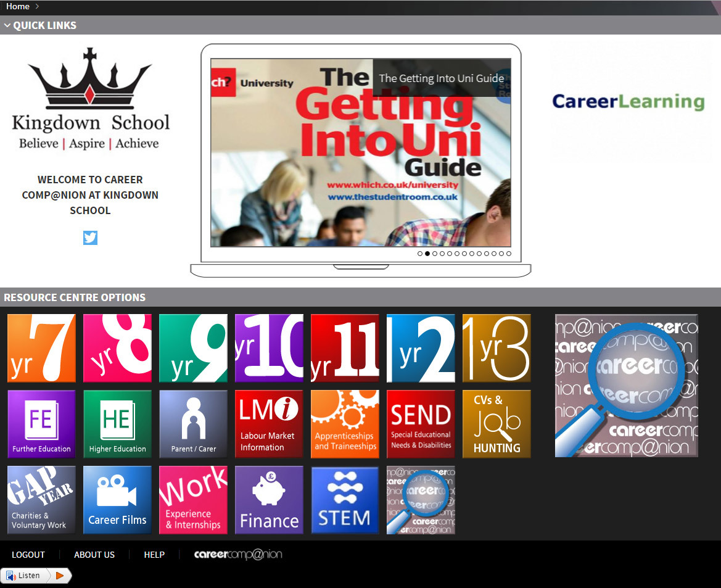Open the Year 13 tile
The height and width of the screenshot is (588, 721).
(x=496, y=348)
